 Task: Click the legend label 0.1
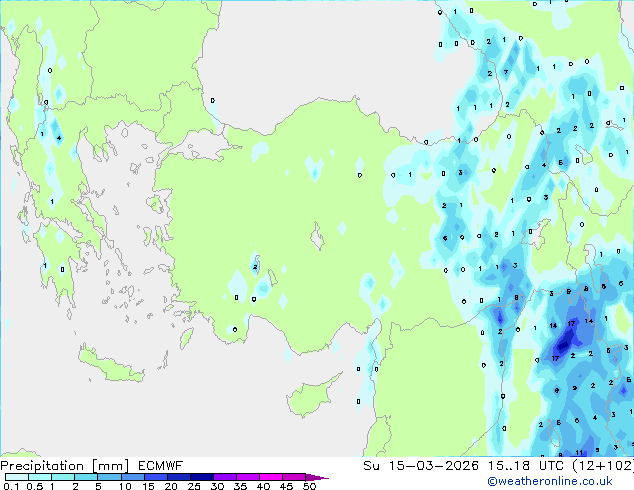tap(11, 486)
